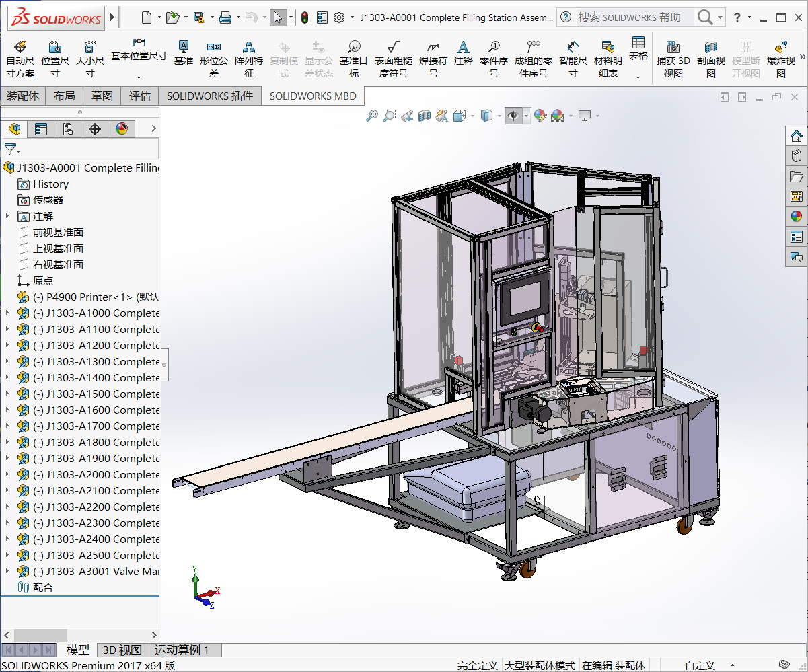Click the search magnifier button

pyautogui.click(x=705, y=17)
